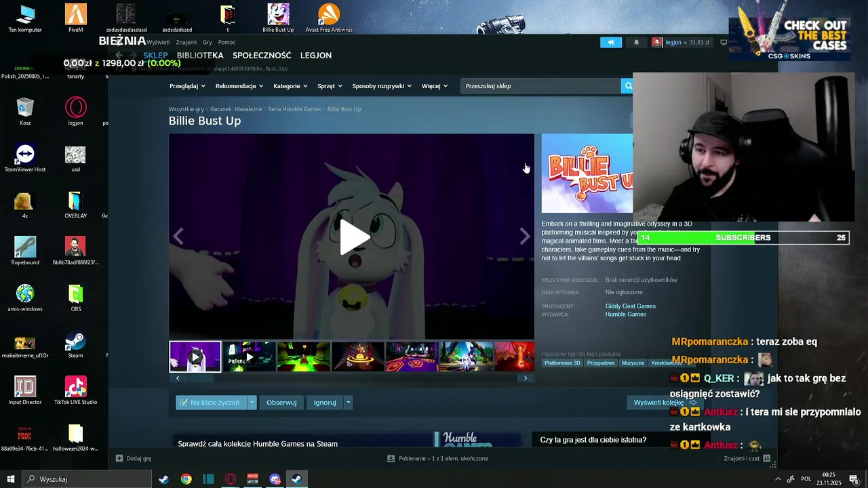Click Gatunek: Niezależne breadcrumb

pyautogui.click(x=236, y=109)
